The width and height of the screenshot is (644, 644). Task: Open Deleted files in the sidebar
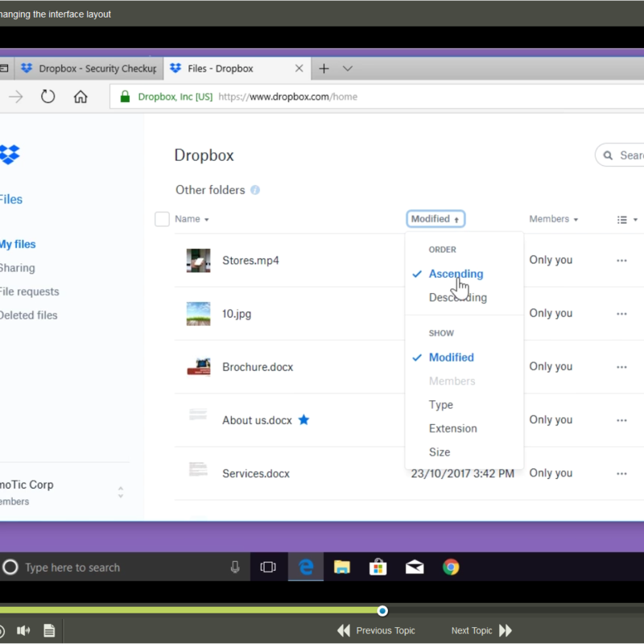[x=28, y=316]
